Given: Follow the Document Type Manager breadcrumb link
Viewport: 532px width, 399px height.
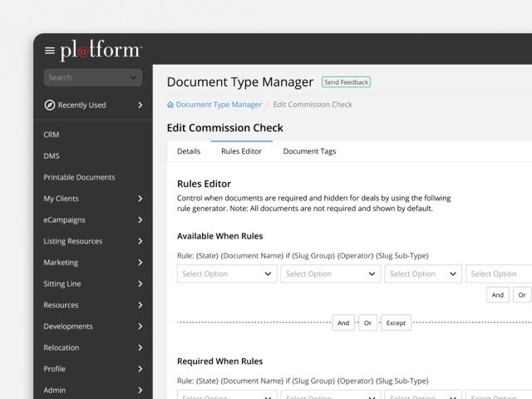Looking at the screenshot, I should tap(219, 105).
